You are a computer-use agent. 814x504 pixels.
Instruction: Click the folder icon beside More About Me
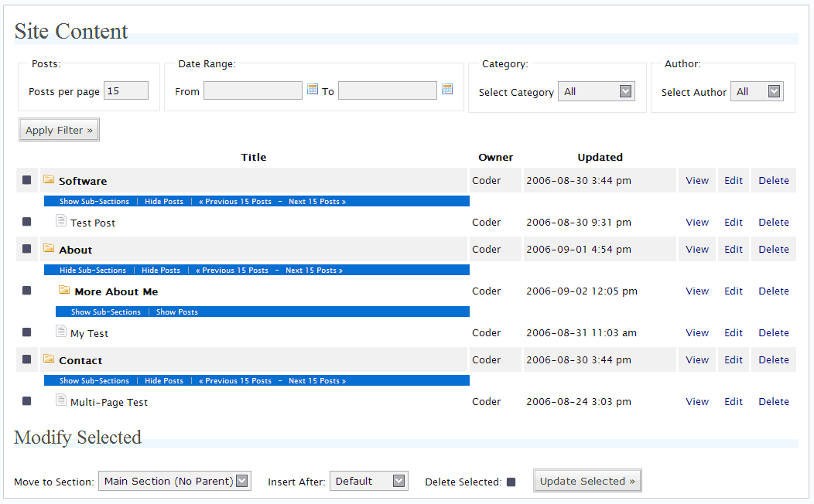(64, 290)
